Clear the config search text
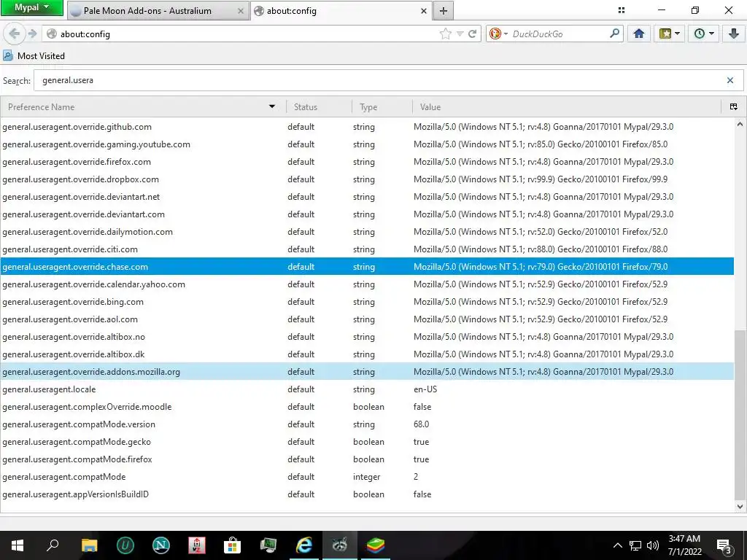The image size is (747, 560). (x=729, y=80)
